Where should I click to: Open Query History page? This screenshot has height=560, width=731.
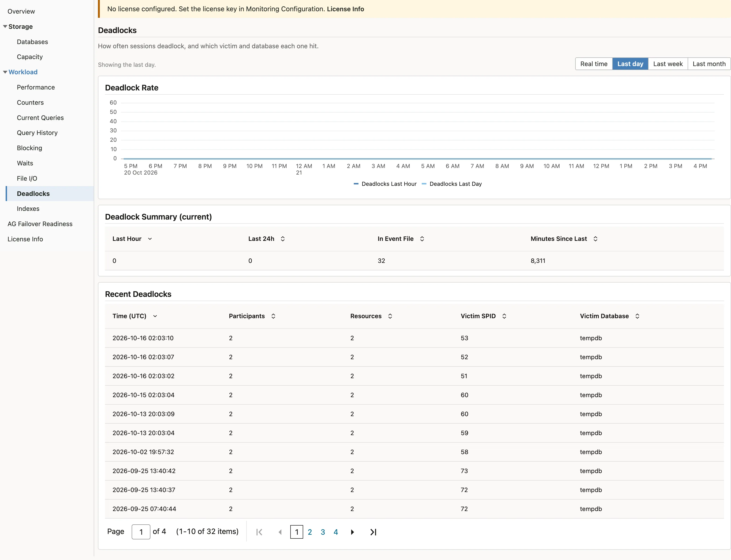[x=37, y=133]
